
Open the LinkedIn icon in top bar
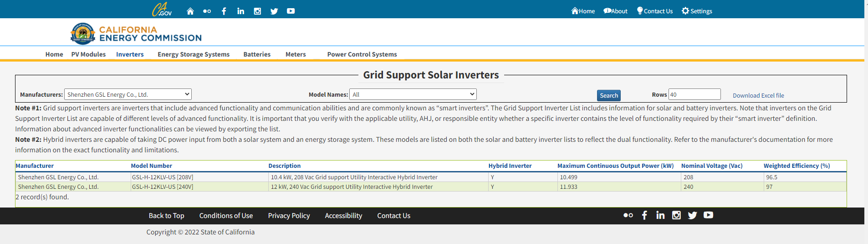coord(240,11)
